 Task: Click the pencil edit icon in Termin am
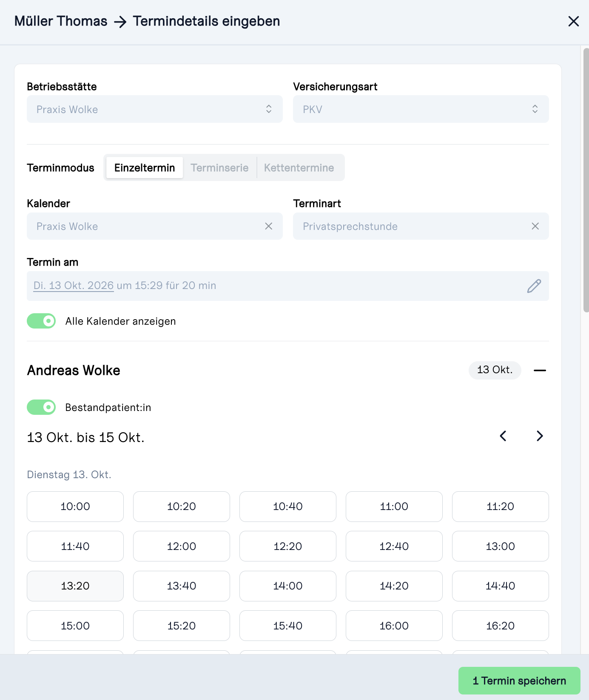pyautogui.click(x=534, y=286)
